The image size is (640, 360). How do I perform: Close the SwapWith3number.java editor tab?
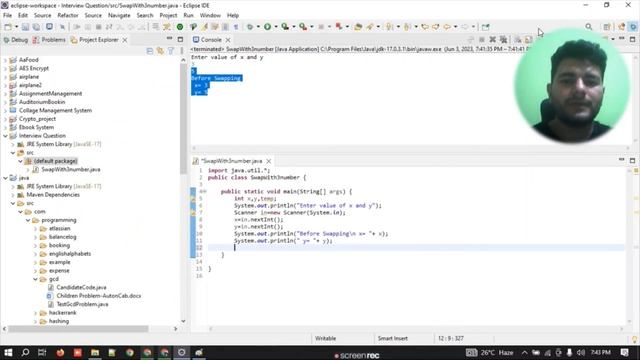(x=269, y=161)
